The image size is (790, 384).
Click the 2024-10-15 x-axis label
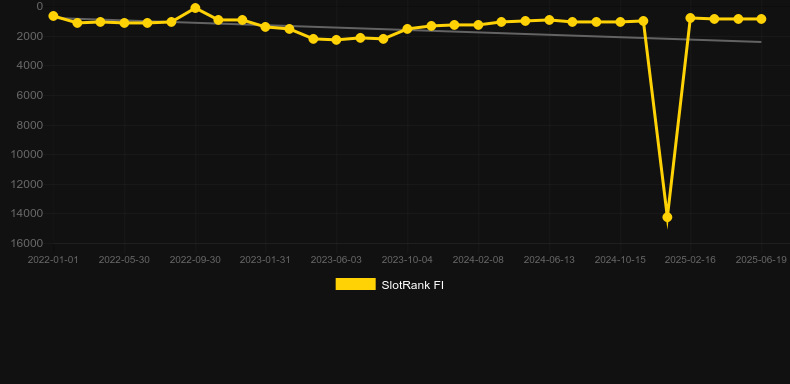(x=620, y=260)
